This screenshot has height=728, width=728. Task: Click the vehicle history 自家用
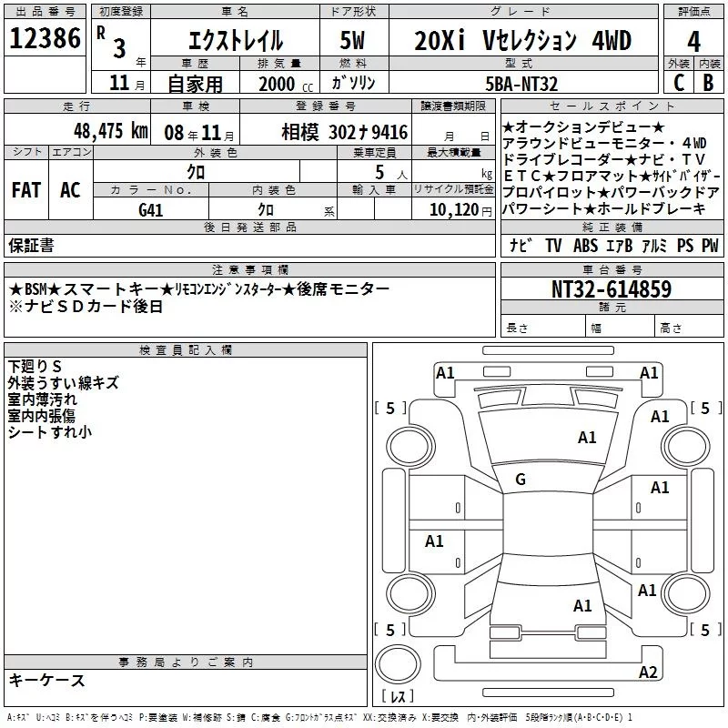point(195,84)
